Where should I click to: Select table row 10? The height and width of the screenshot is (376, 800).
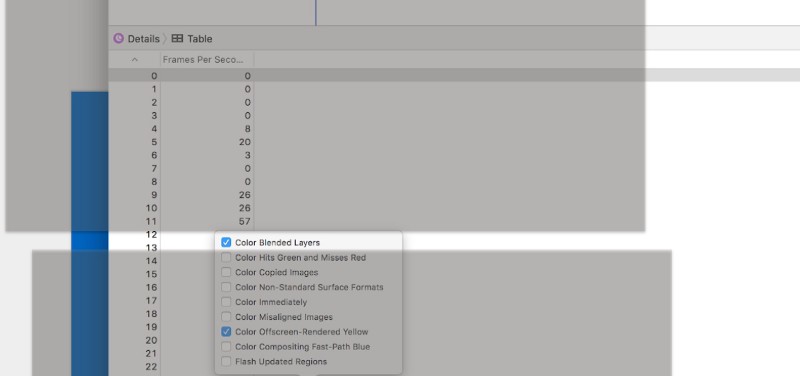coord(454,208)
